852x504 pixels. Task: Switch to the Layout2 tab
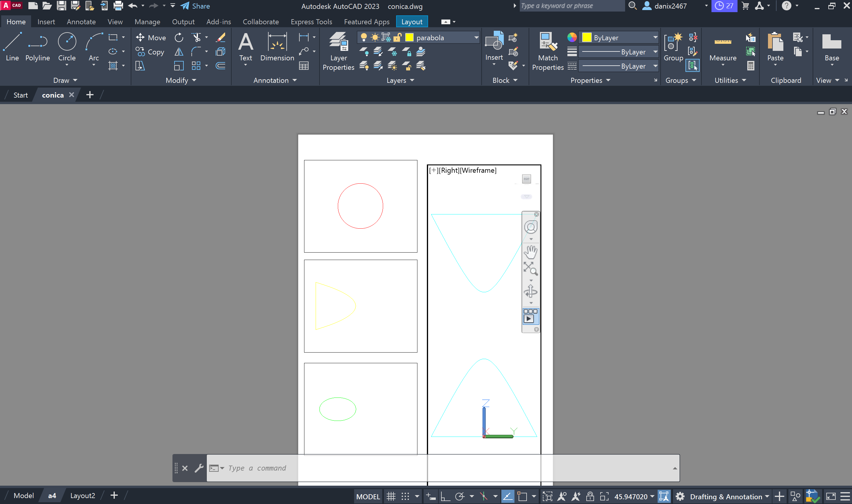83,495
